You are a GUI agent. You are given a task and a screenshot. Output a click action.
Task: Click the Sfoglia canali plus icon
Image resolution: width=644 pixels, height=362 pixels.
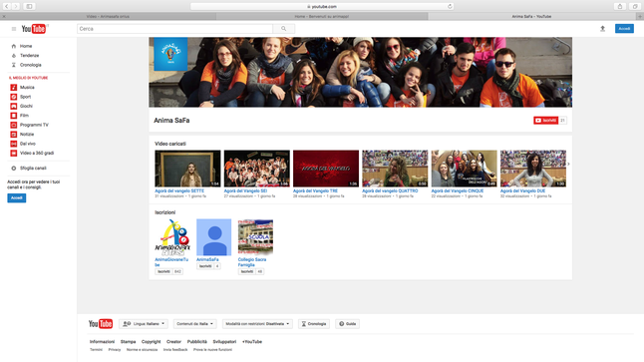point(14,169)
